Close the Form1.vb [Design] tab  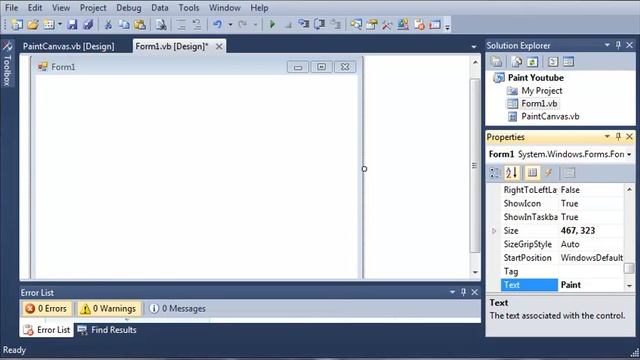tap(219, 47)
